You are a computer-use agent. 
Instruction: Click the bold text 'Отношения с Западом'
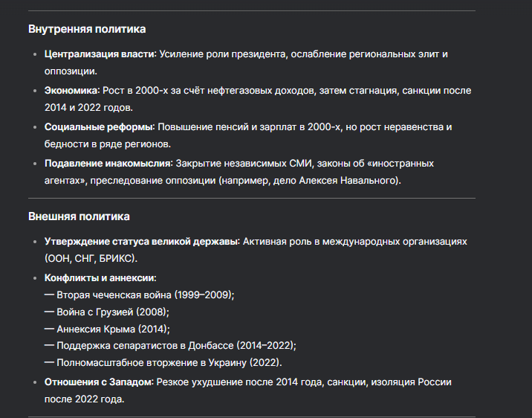(x=99, y=382)
